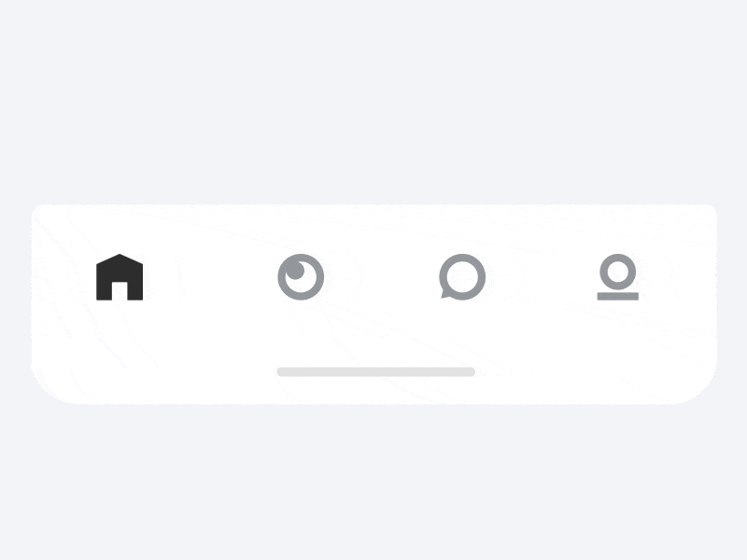747x560 pixels.
Task: Switch to the Account tab
Action: (x=618, y=277)
